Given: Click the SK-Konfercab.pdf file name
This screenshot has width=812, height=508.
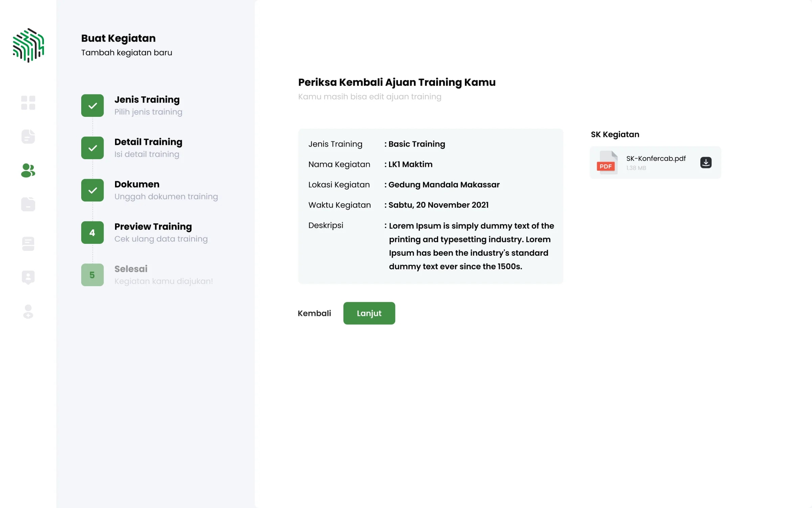Looking at the screenshot, I should (656, 158).
